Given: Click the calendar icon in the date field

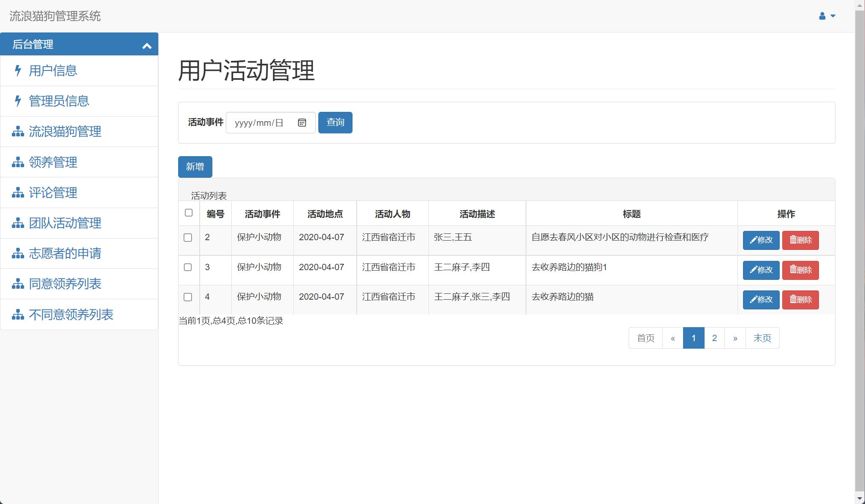Looking at the screenshot, I should click(302, 122).
